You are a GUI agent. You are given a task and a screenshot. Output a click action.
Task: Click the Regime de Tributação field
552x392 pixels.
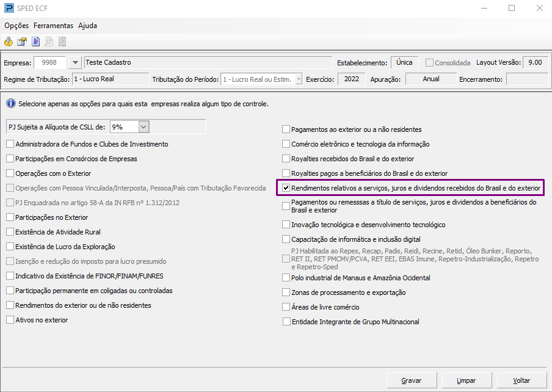click(x=111, y=79)
